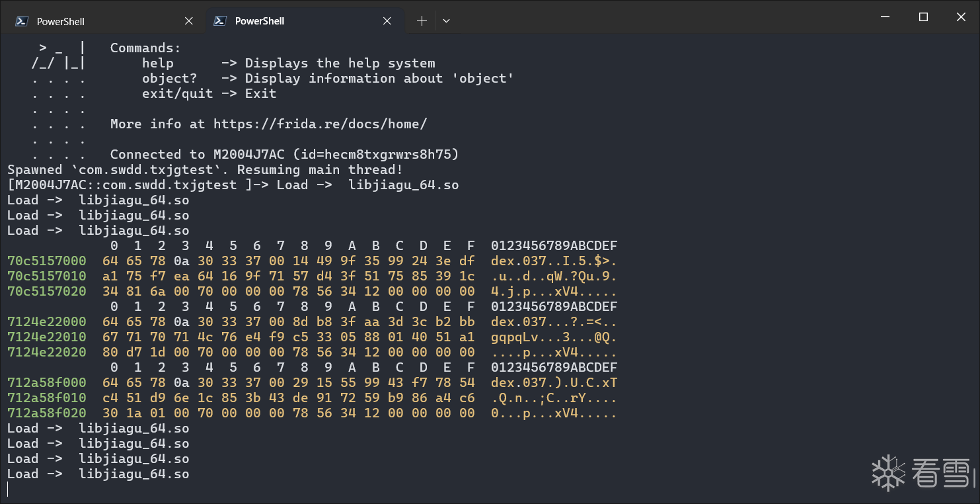
Task: Click the PowerShell icon on active tab
Action: pyautogui.click(x=220, y=21)
